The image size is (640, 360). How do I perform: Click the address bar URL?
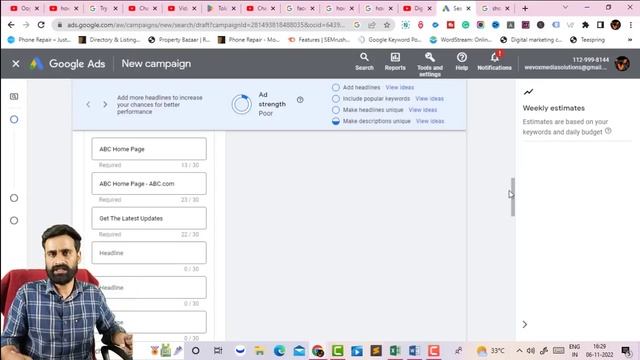point(206,25)
